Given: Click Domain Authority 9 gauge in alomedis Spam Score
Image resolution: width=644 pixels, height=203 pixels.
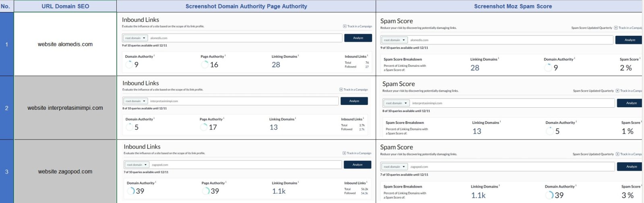Looking at the screenshot, I should [x=548, y=68].
